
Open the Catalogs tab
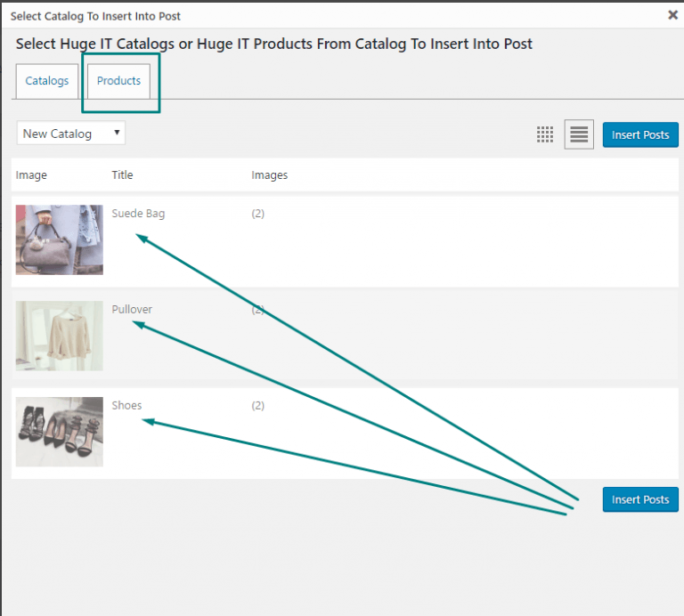click(47, 81)
